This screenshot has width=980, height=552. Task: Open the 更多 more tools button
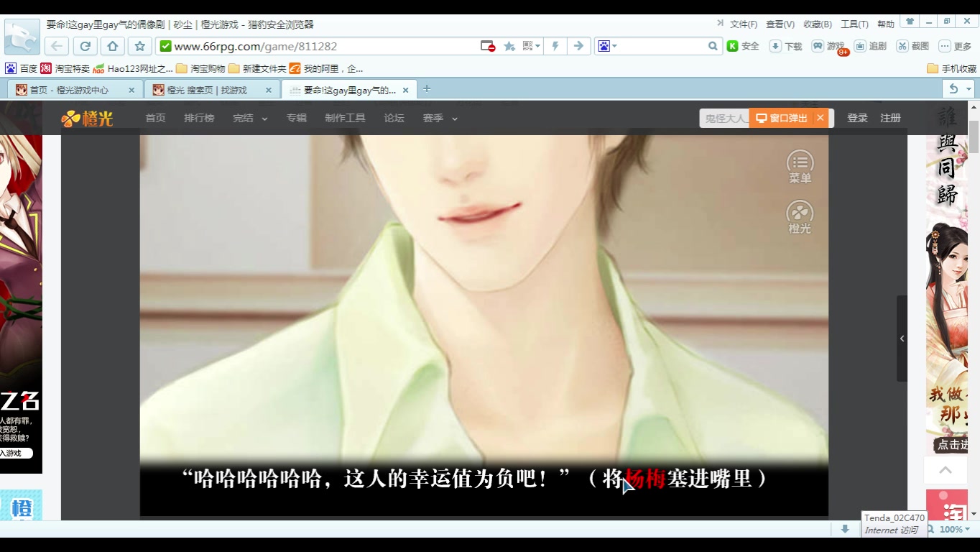pyautogui.click(x=956, y=46)
